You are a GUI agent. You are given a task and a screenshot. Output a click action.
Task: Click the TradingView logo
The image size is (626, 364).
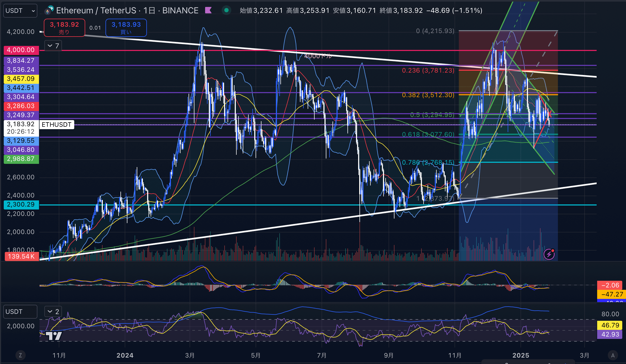[x=54, y=336]
